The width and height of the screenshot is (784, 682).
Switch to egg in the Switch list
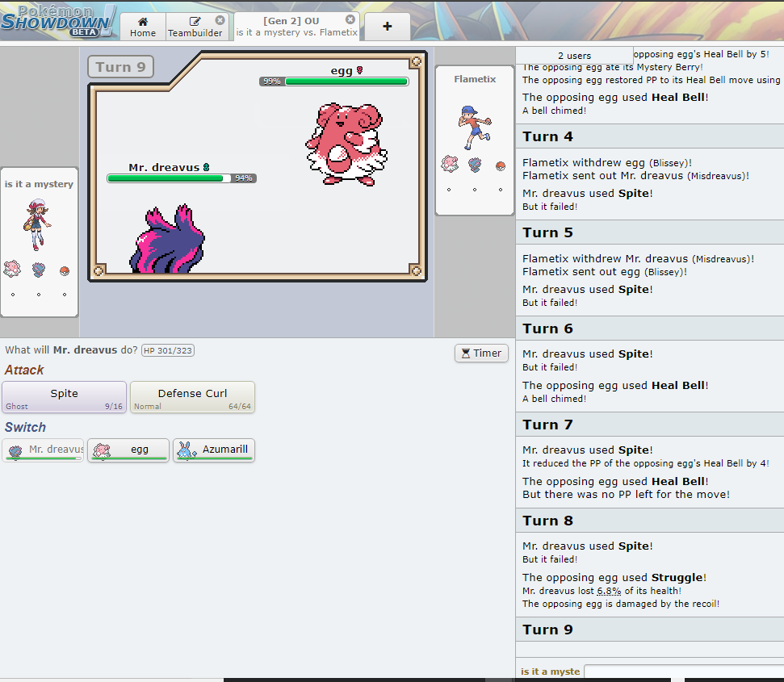128,450
